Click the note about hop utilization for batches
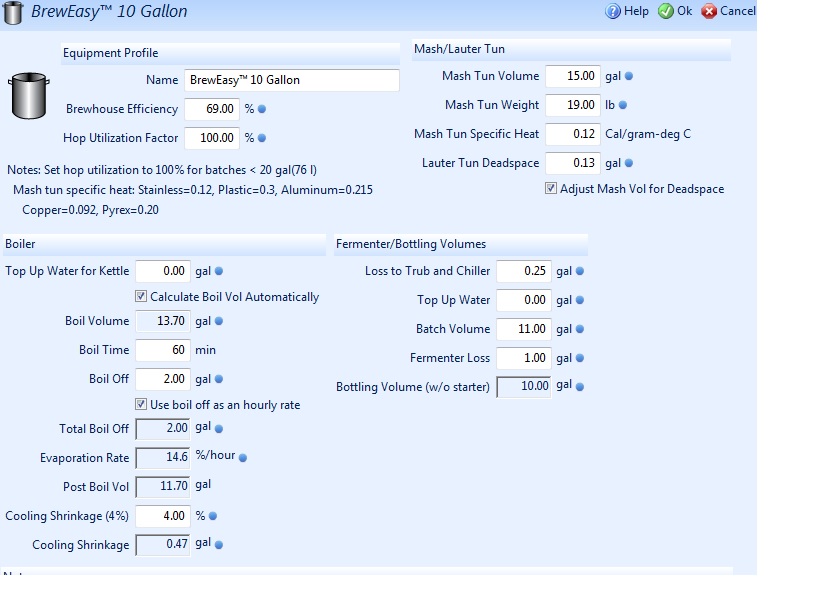This screenshot has height=613, width=820. pos(162,170)
